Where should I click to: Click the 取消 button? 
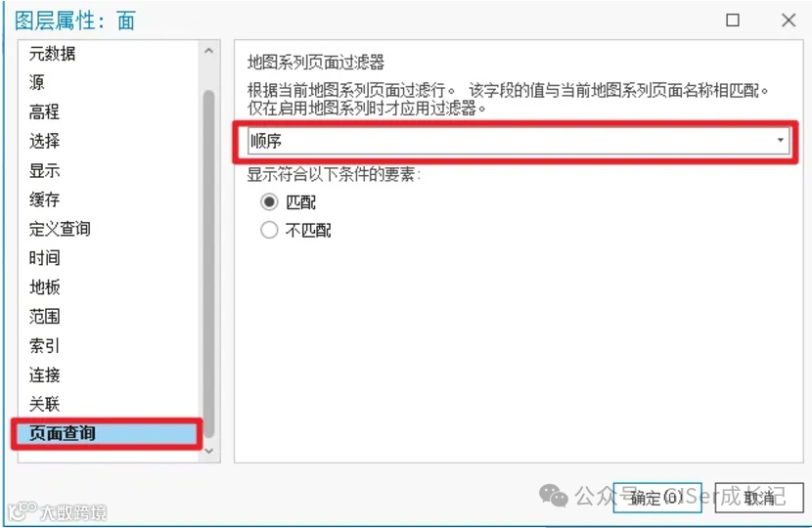[x=759, y=498]
